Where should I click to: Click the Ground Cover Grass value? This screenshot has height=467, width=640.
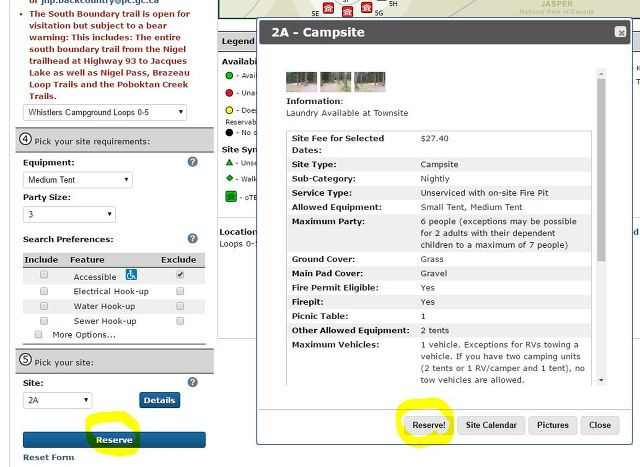[432, 259]
